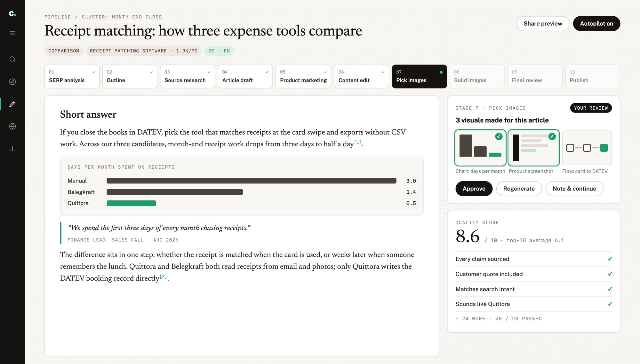Viewport: 640px width, 364px height.
Task: Go to stage 04 Article draft
Action: point(245,77)
